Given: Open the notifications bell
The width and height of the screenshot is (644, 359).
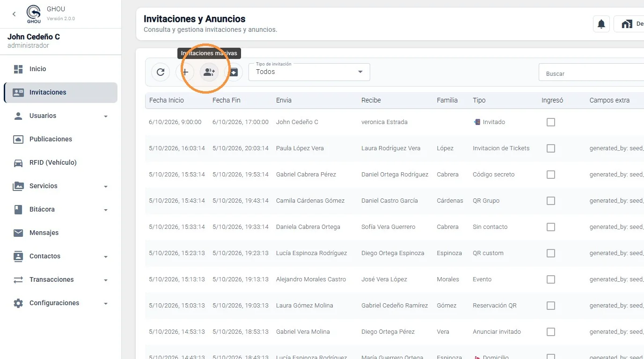Looking at the screenshot, I should tap(601, 24).
